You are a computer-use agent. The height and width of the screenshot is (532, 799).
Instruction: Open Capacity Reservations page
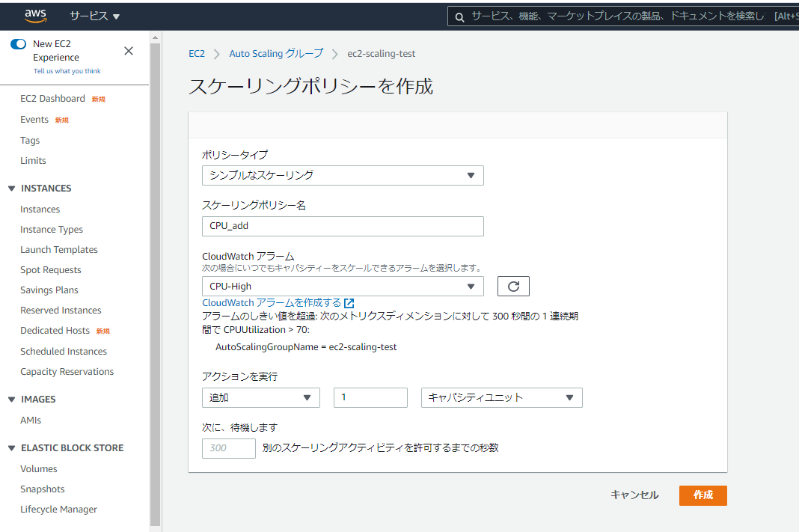point(67,372)
